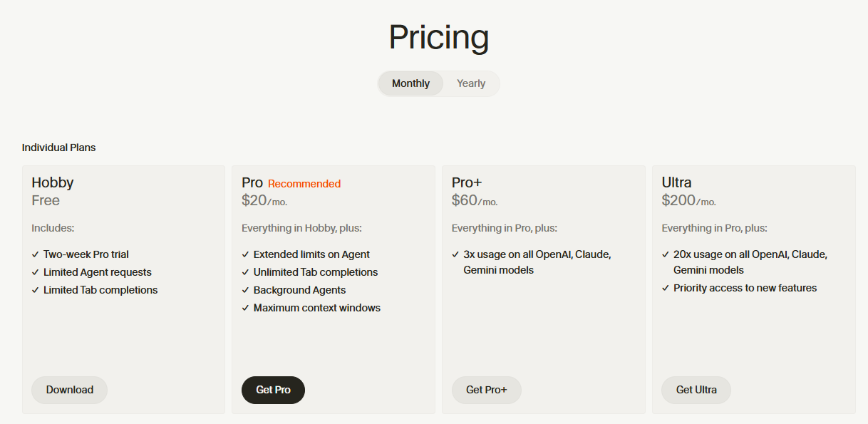Click checkmark beside Extended limits on Agent

click(x=246, y=254)
